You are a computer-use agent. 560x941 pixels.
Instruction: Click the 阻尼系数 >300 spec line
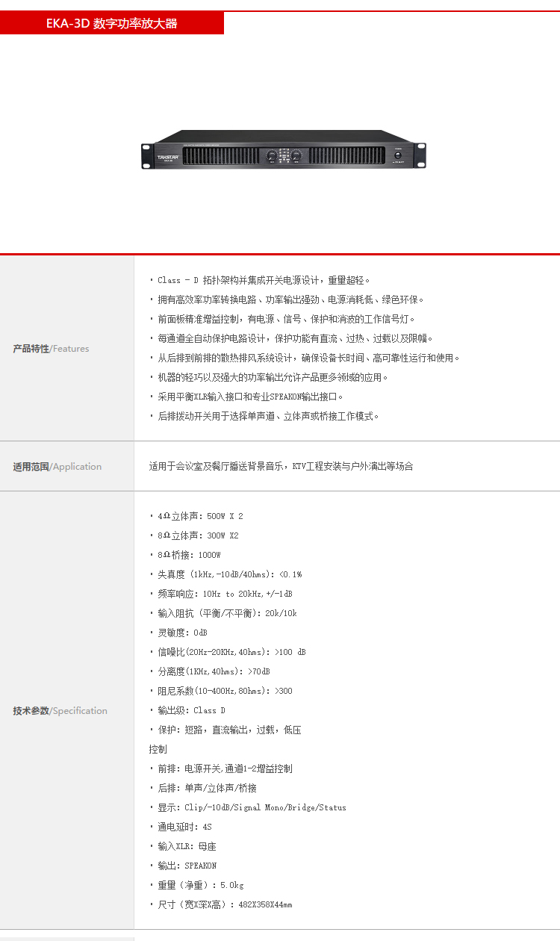(221, 691)
